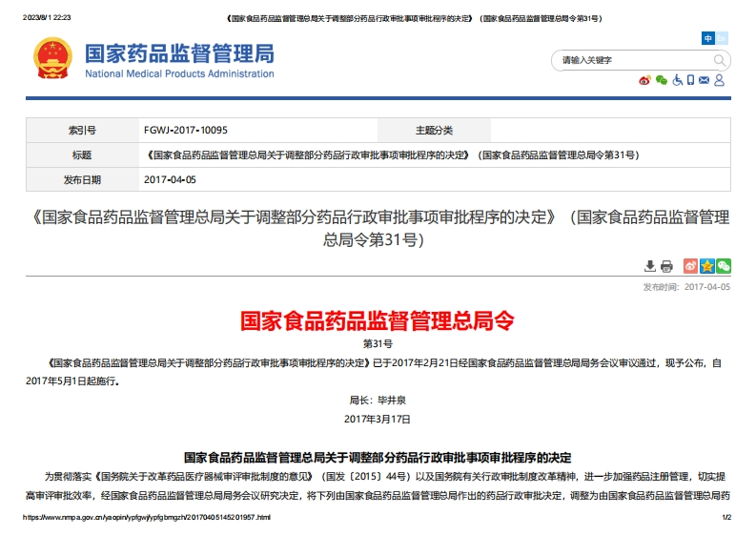Click the user account login icon
The width and height of the screenshot is (756, 535).
[x=719, y=80]
